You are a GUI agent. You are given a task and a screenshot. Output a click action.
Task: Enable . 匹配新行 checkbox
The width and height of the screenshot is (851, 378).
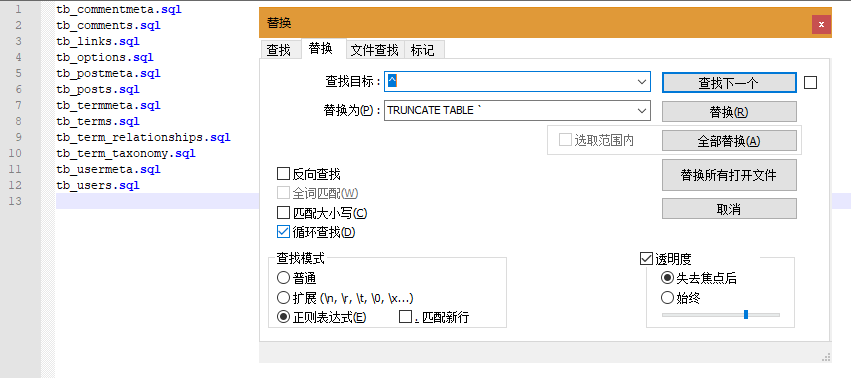pyautogui.click(x=405, y=317)
